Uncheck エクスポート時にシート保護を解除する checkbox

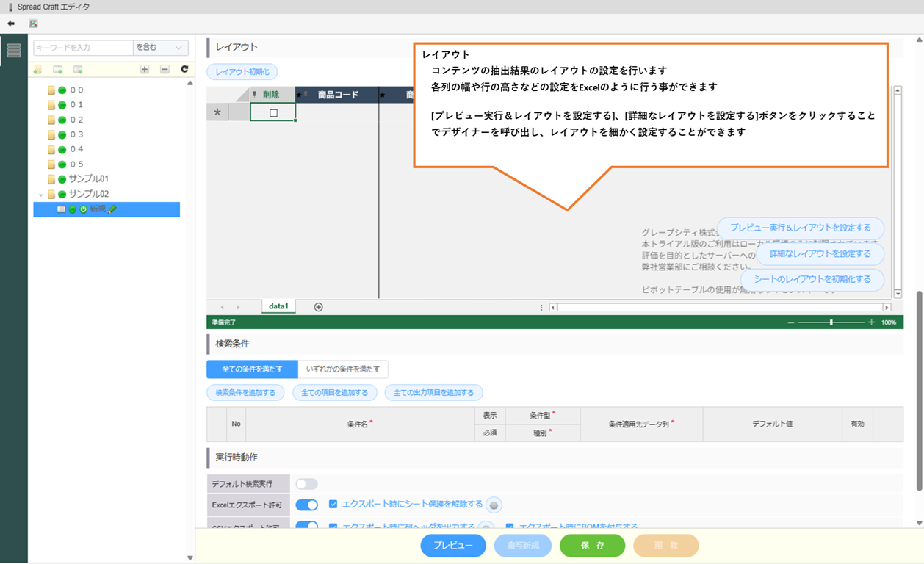tap(333, 505)
